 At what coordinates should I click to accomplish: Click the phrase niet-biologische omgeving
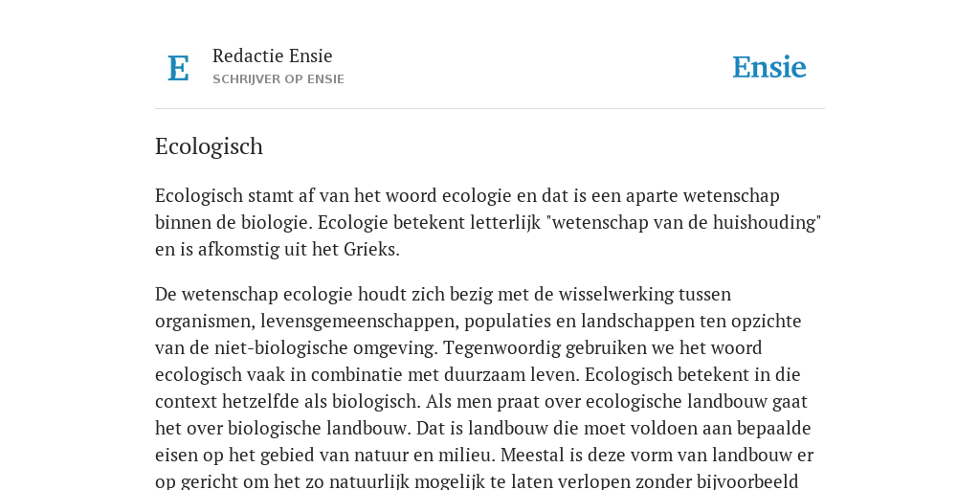pyautogui.click(x=322, y=348)
